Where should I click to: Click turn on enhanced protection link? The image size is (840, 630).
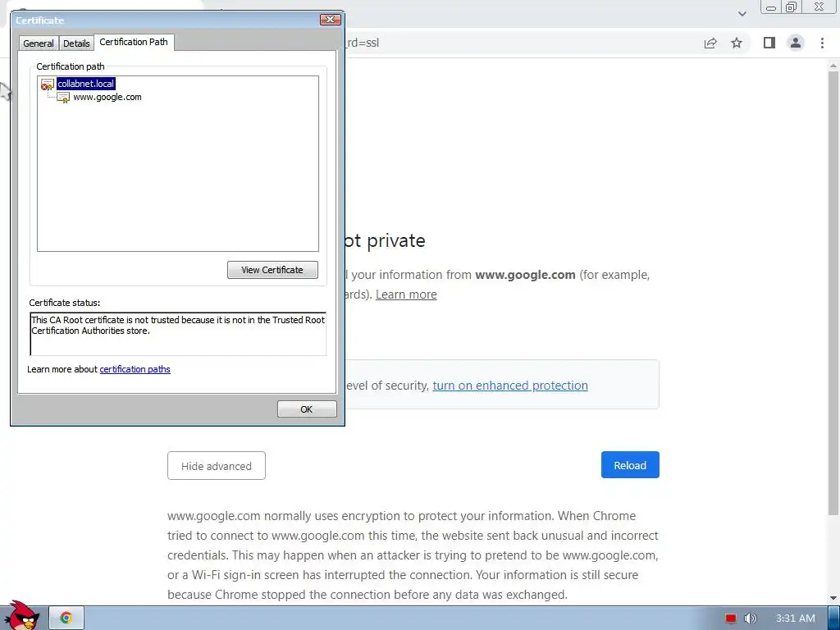(x=510, y=386)
